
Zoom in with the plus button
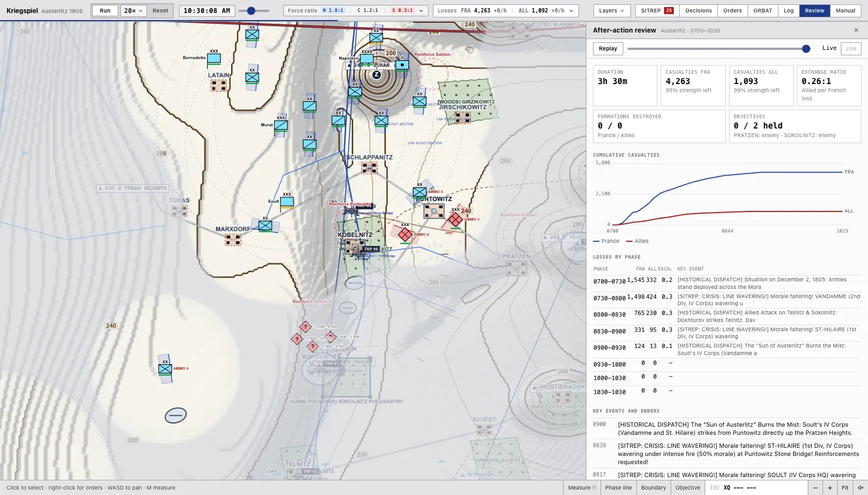(829, 487)
